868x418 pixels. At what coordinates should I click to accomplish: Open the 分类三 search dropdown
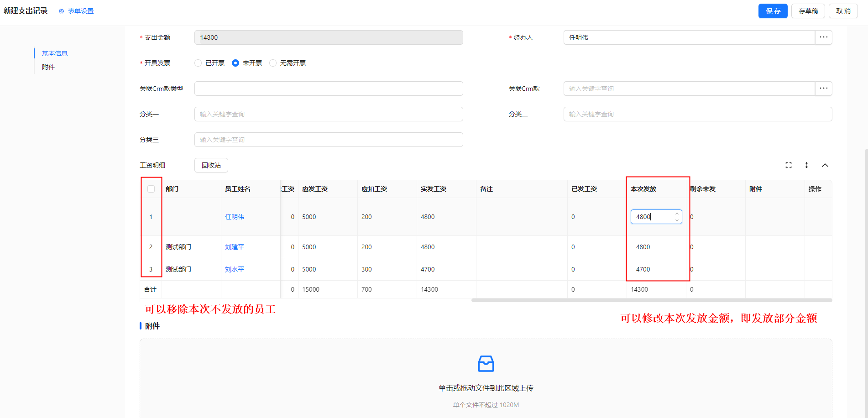click(329, 140)
